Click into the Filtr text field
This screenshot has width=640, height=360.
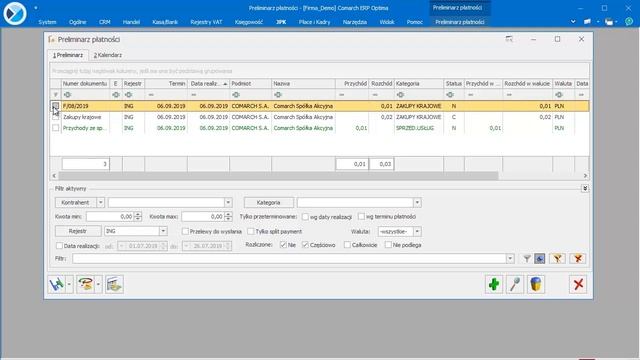(289, 258)
